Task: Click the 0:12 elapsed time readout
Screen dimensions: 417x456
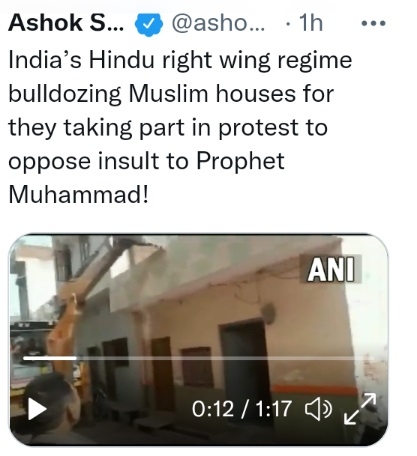Action: [x=213, y=409]
